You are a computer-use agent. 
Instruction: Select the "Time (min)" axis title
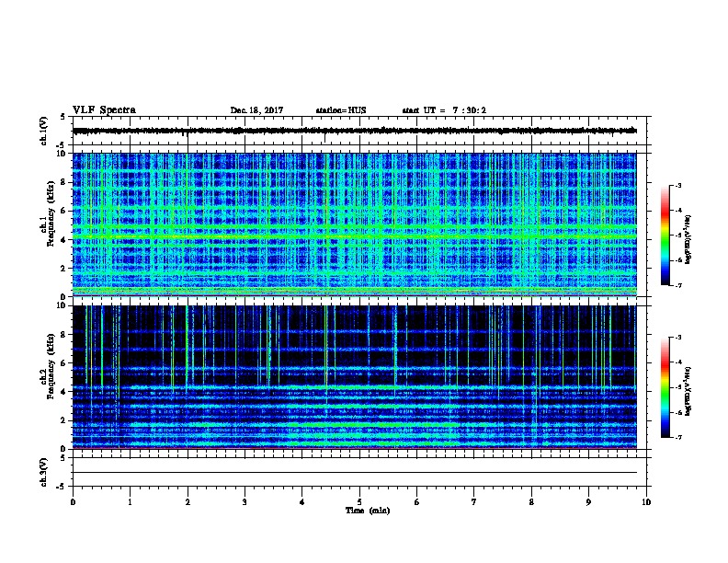coord(368,511)
